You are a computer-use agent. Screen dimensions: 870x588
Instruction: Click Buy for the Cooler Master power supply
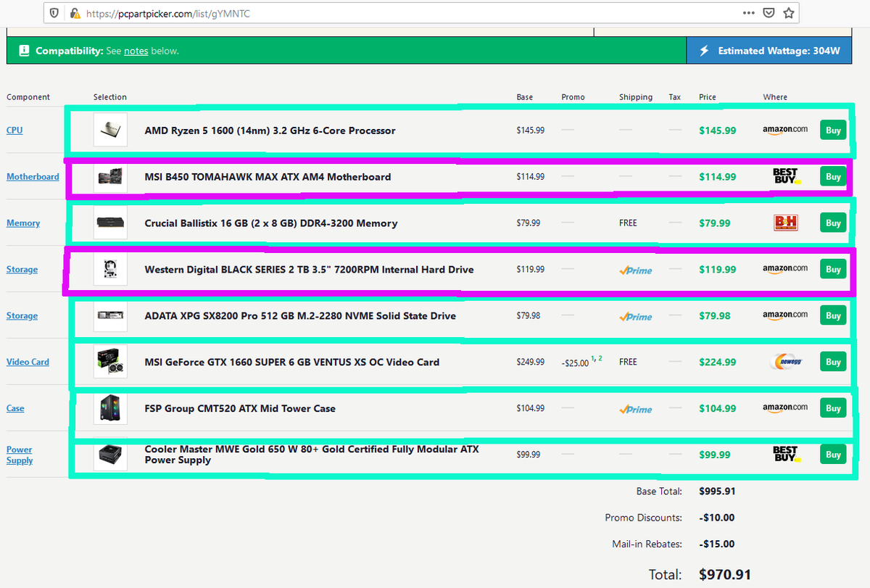tap(833, 455)
